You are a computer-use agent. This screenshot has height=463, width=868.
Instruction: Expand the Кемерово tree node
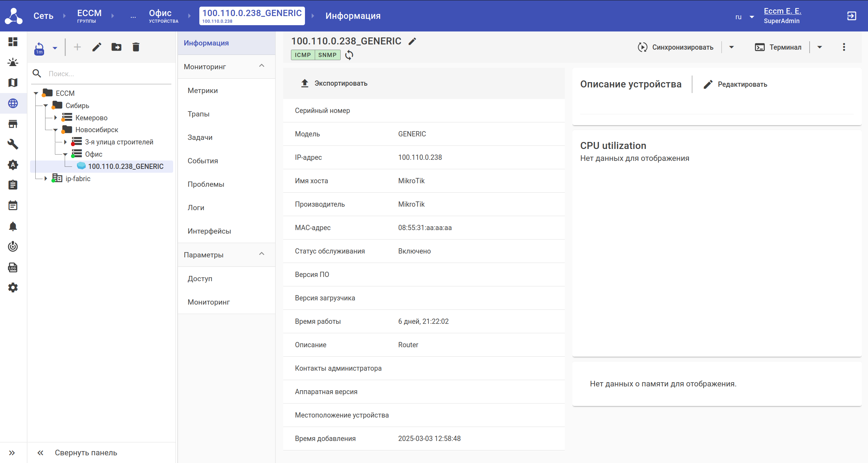tap(55, 118)
